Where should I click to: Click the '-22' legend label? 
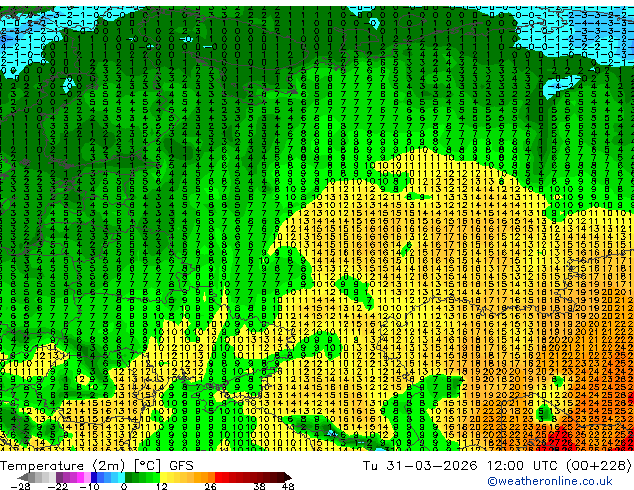coord(58,486)
